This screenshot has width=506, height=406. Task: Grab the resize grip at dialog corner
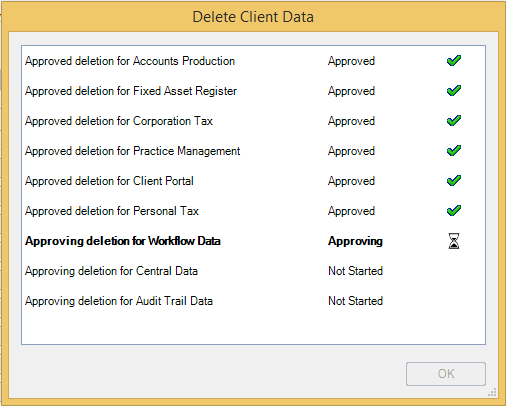(x=492, y=392)
